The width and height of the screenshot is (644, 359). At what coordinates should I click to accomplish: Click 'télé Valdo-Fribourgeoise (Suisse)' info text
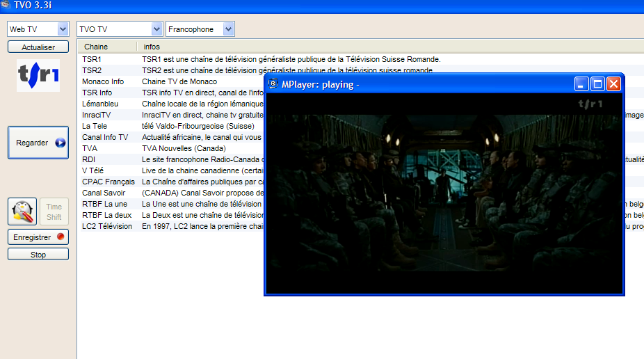pos(198,126)
